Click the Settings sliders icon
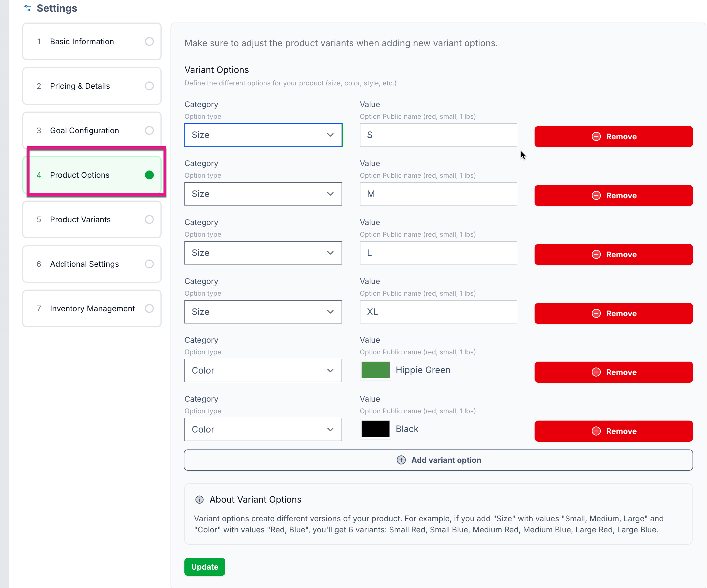This screenshot has width=707, height=588. click(x=27, y=8)
